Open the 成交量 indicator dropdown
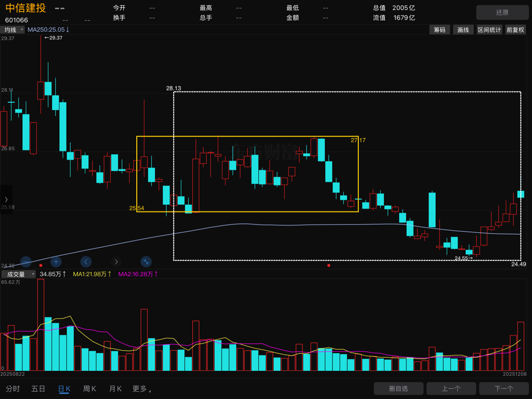Image resolution: width=532 pixels, height=399 pixels. click(18, 274)
